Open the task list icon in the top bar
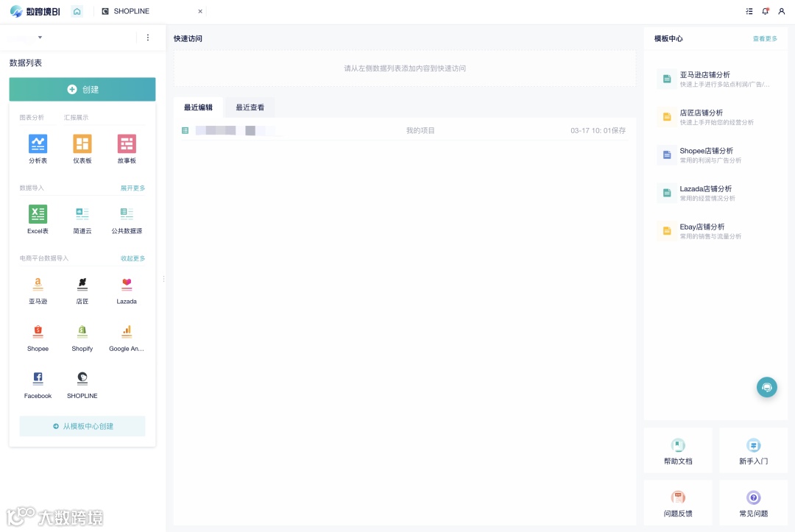This screenshot has height=532, width=795. pyautogui.click(x=749, y=11)
